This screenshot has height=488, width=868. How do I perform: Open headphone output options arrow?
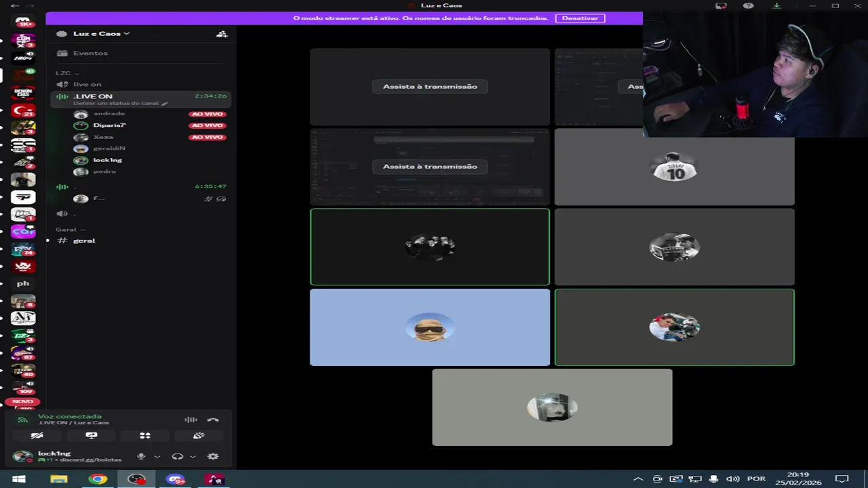tap(193, 457)
